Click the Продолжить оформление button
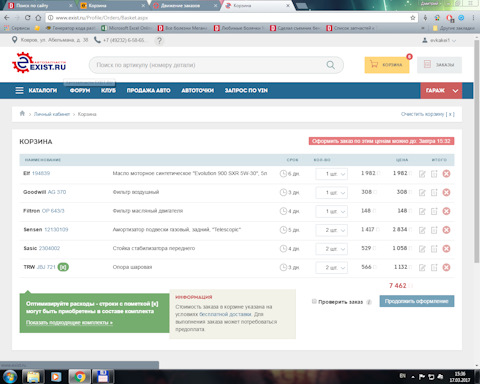480x384 pixels. coord(417,301)
